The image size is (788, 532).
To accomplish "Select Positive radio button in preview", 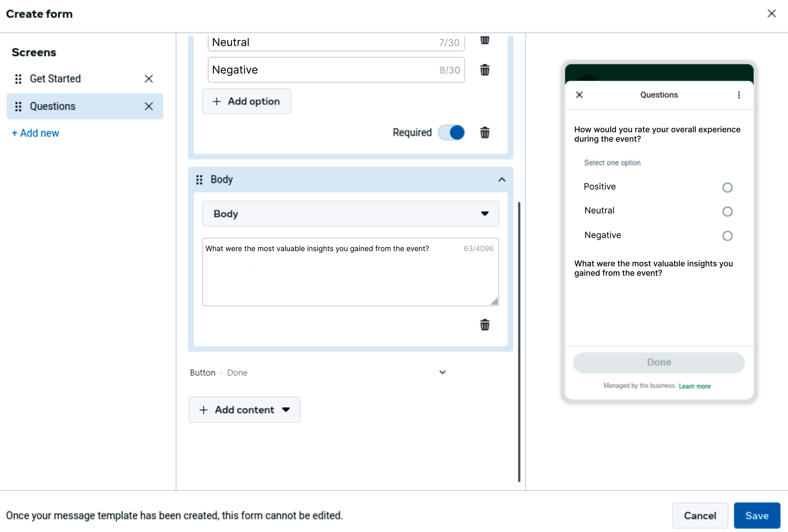I will (727, 187).
